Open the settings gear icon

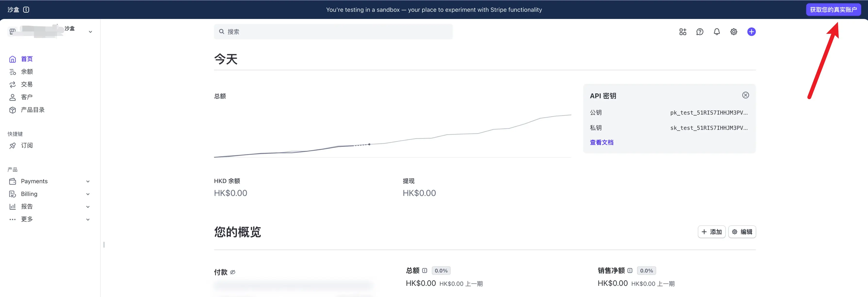(x=734, y=32)
